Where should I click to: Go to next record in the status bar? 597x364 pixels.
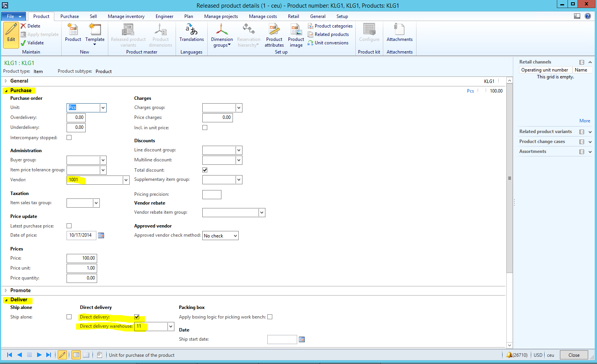(x=39, y=355)
